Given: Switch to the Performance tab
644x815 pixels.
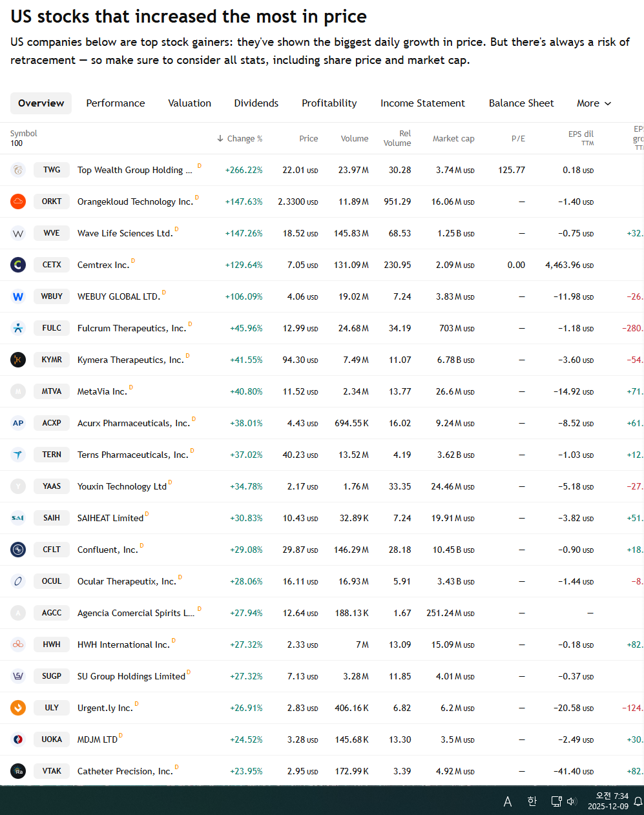Looking at the screenshot, I should (116, 103).
